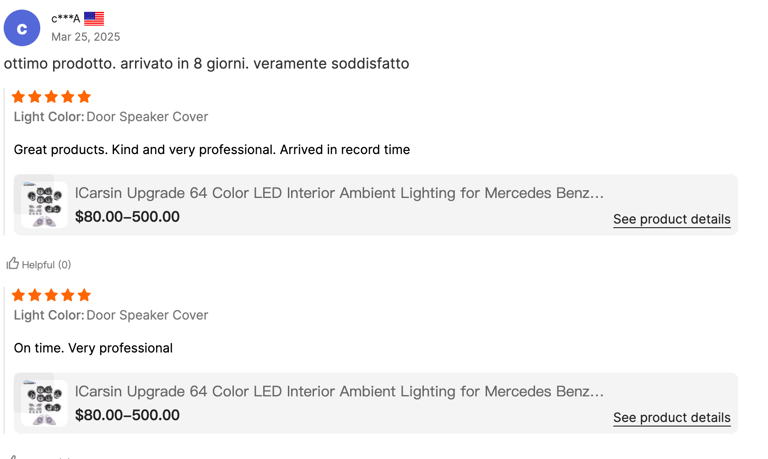Open the second review's product thumbnail

click(43, 403)
